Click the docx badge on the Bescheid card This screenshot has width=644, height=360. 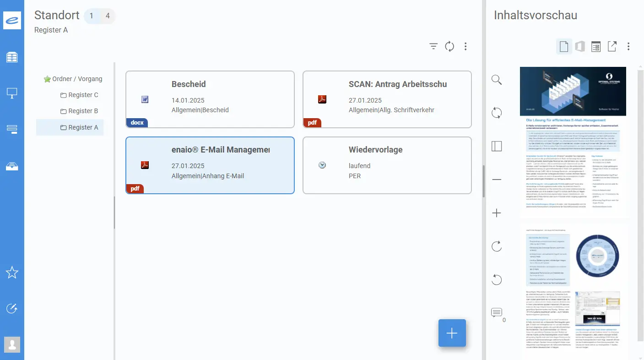click(x=137, y=123)
